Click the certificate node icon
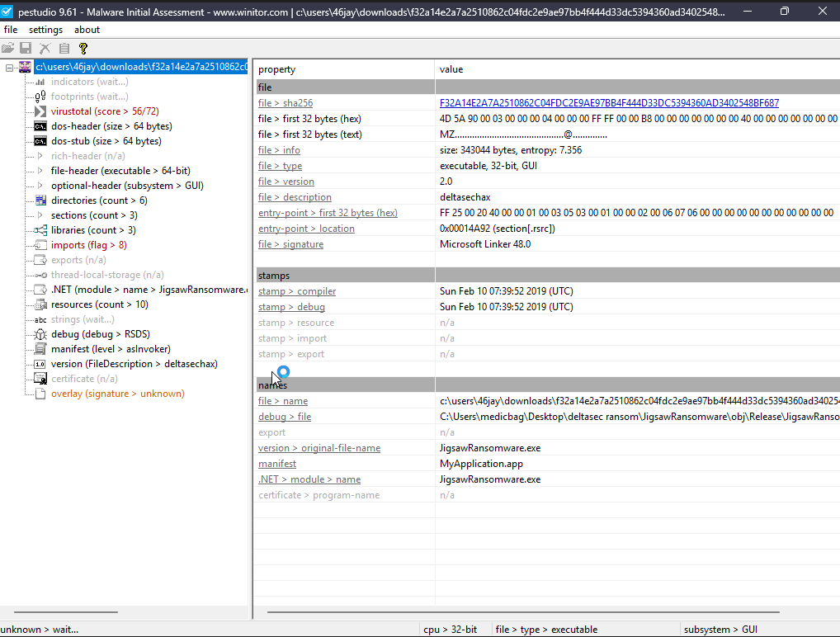This screenshot has width=840, height=637. click(40, 379)
